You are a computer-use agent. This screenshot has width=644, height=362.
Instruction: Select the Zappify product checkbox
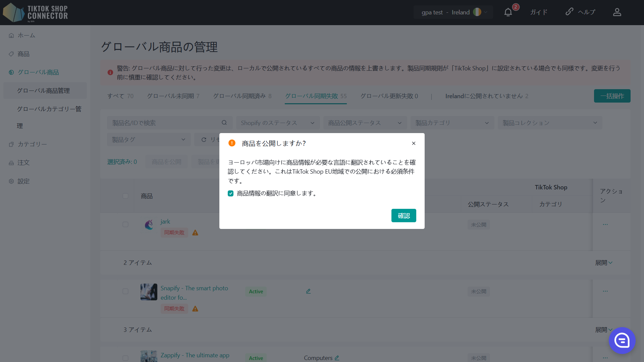coord(125,358)
